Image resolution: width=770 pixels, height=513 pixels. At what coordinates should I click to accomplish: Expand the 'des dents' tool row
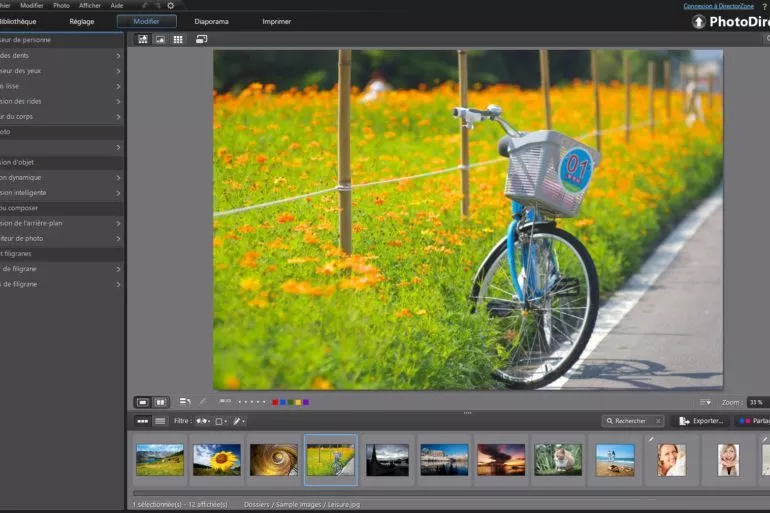tap(61, 55)
